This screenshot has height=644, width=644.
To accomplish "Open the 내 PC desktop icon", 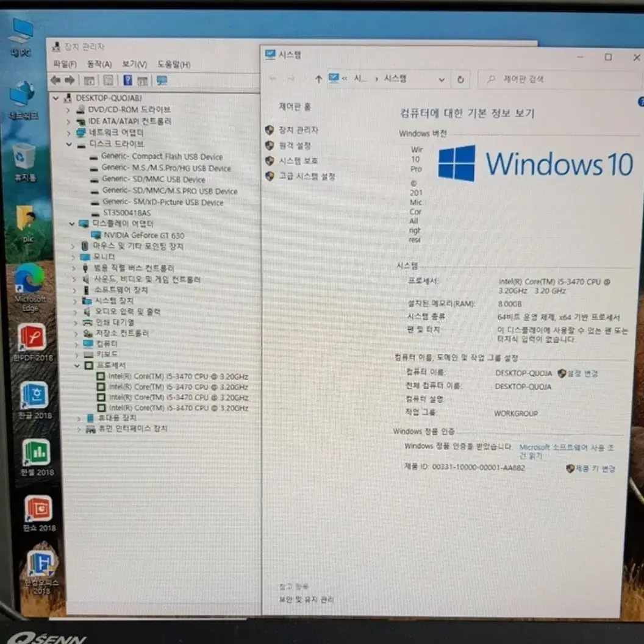I will click(21, 37).
